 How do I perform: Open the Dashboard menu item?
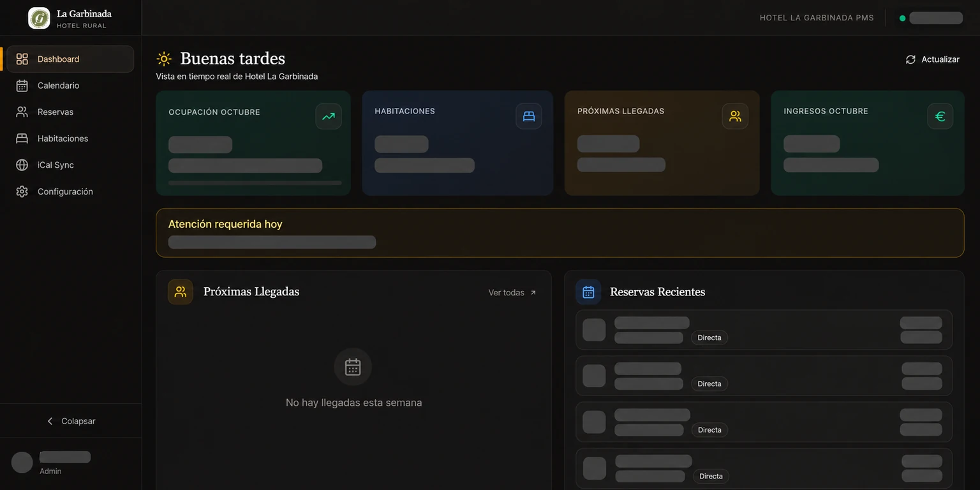tap(70, 59)
